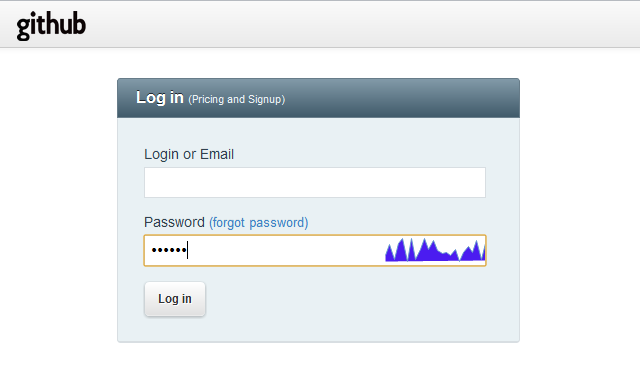Click the word 'forgot' in password link
640x365 pixels.
point(229,223)
